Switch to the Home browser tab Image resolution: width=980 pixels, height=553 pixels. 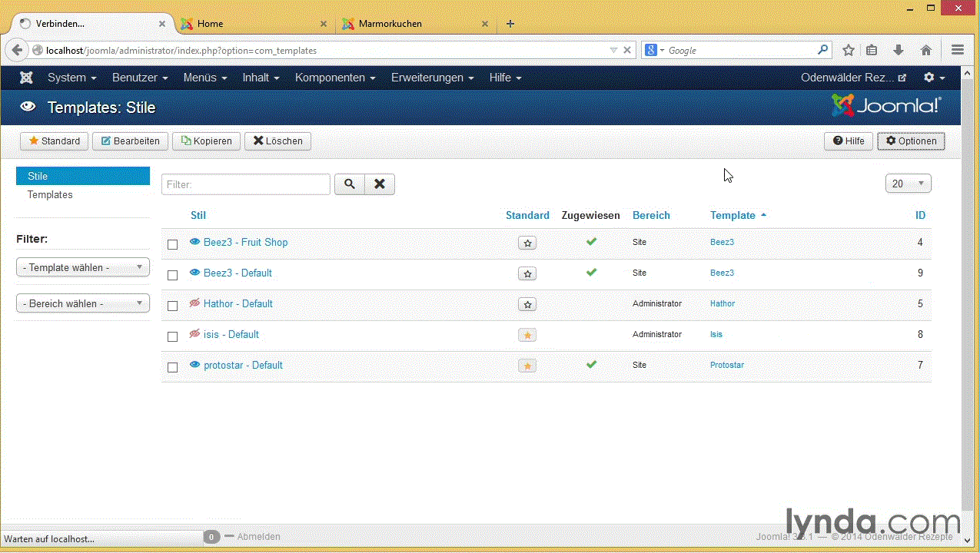[252, 24]
